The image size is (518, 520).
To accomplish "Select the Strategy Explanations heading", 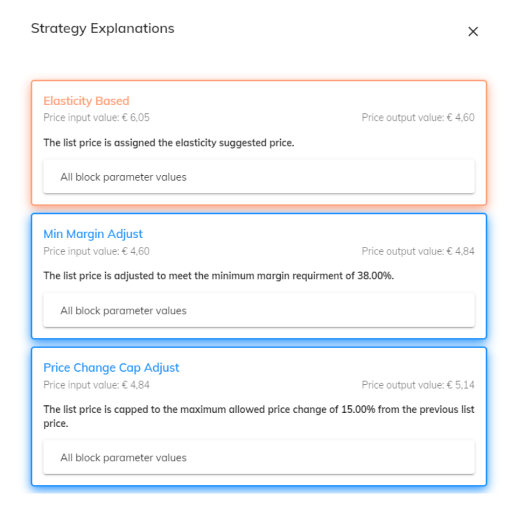I will coord(103,29).
